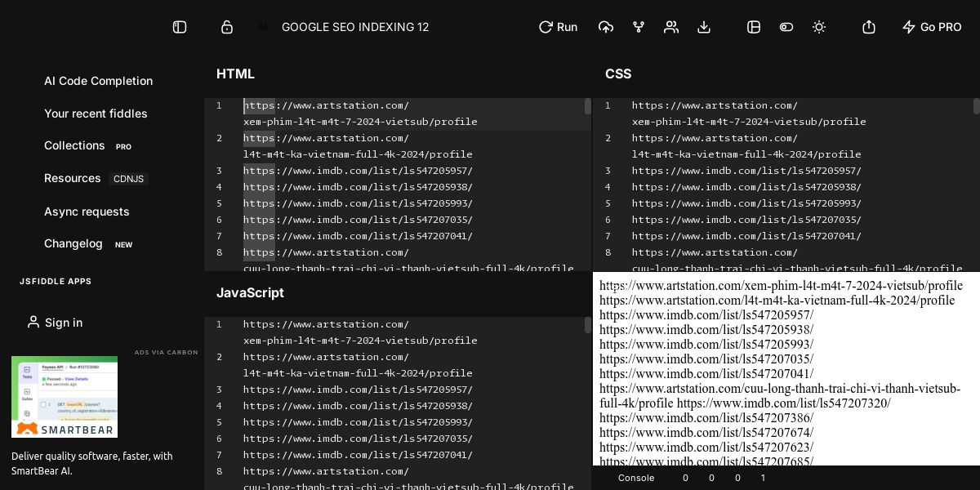Open the Console panel at bottom
The width and height of the screenshot is (980, 490).
click(x=636, y=478)
